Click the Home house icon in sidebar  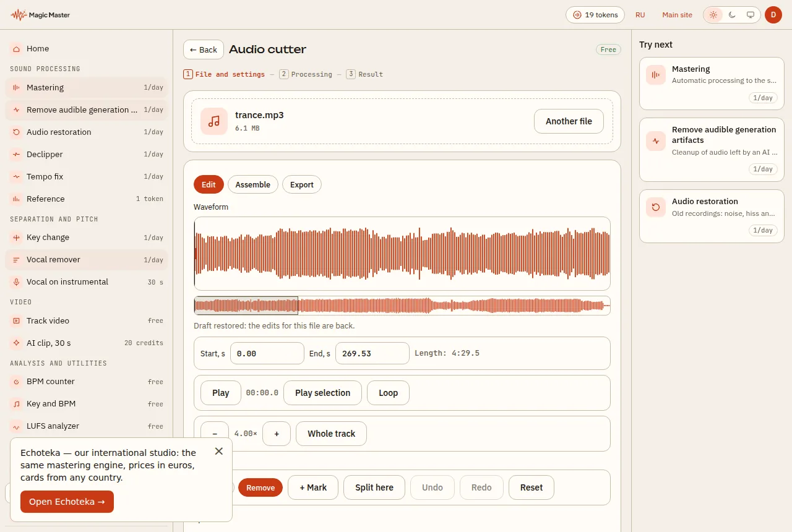coord(16,49)
